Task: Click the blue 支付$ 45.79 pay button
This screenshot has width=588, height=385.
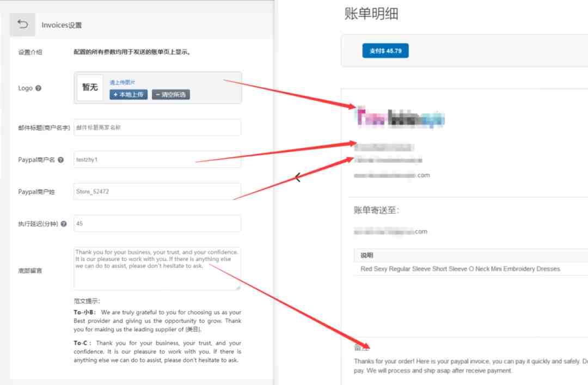Action: (385, 51)
